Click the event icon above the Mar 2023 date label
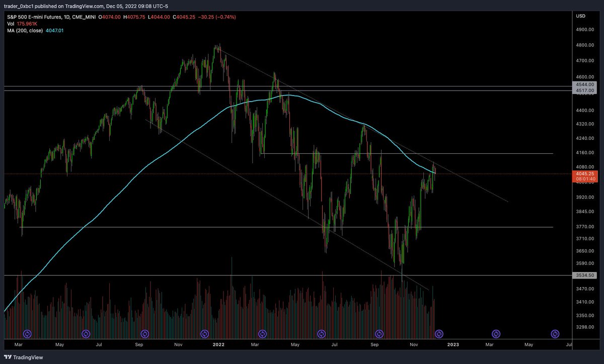This screenshot has height=364, width=604. pos(496,333)
